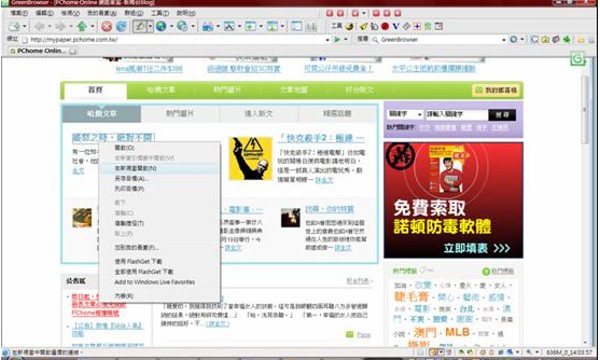The width and height of the screenshot is (600, 360).
Task: Open dropdown arrow next to Back button
Action: click(x=49, y=26)
